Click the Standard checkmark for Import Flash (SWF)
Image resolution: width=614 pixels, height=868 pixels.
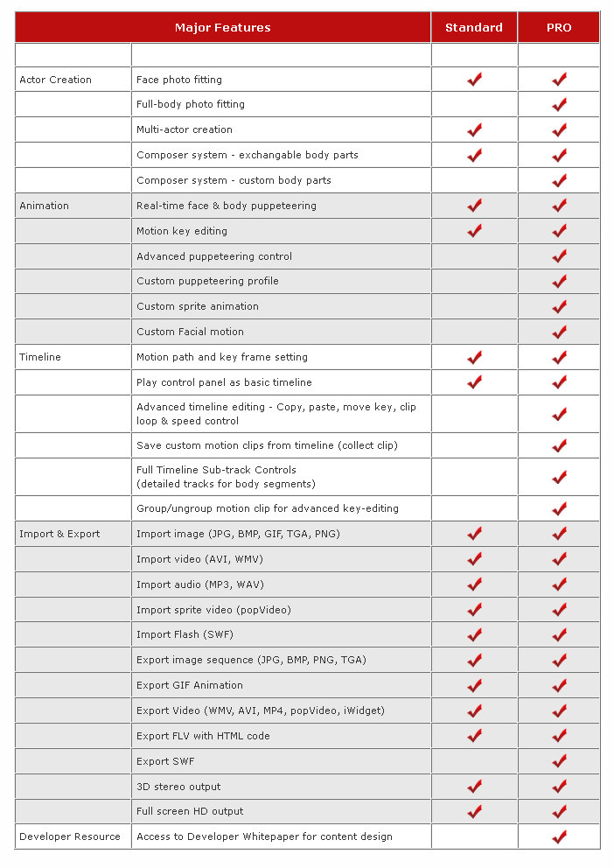click(x=475, y=635)
